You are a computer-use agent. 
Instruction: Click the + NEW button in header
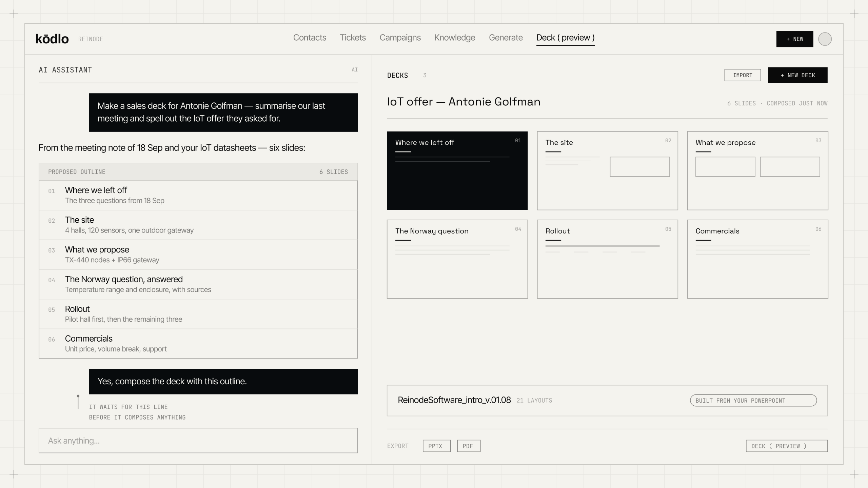[794, 39]
